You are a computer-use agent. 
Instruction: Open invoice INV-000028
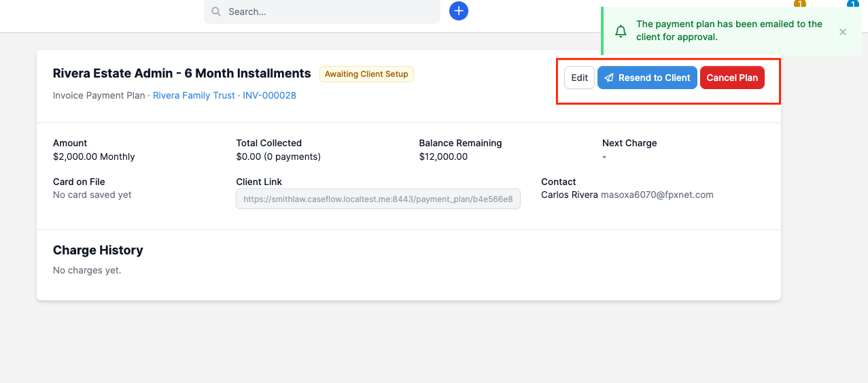(x=269, y=95)
